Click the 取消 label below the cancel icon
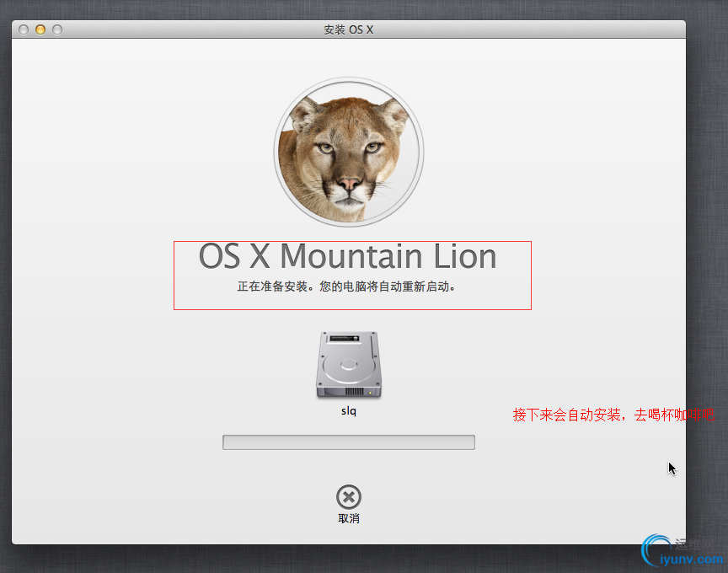 point(349,519)
